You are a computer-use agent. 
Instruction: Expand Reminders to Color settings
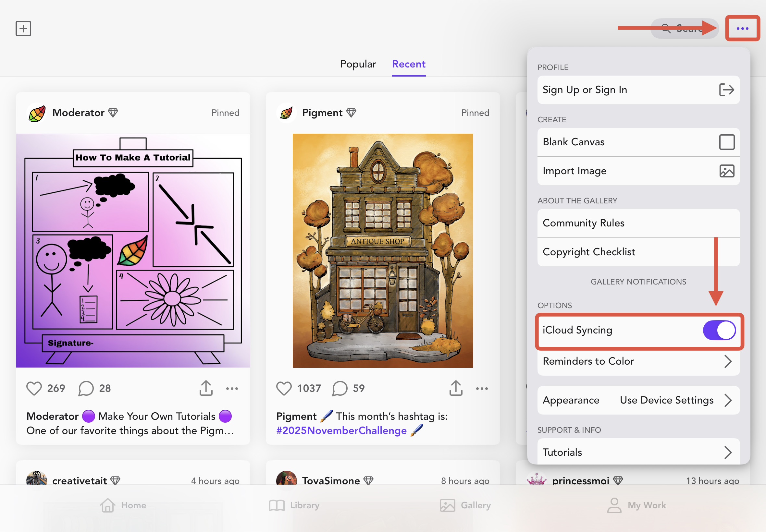pyautogui.click(x=638, y=361)
